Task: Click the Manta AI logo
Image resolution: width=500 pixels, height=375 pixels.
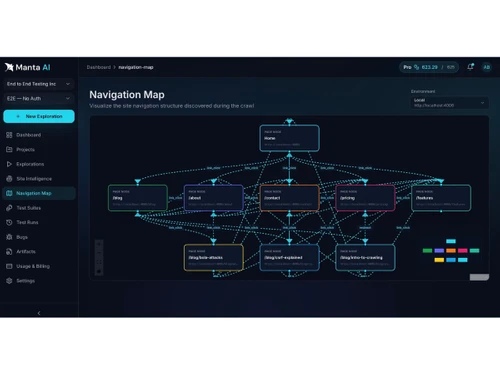Action: pyautogui.click(x=28, y=67)
